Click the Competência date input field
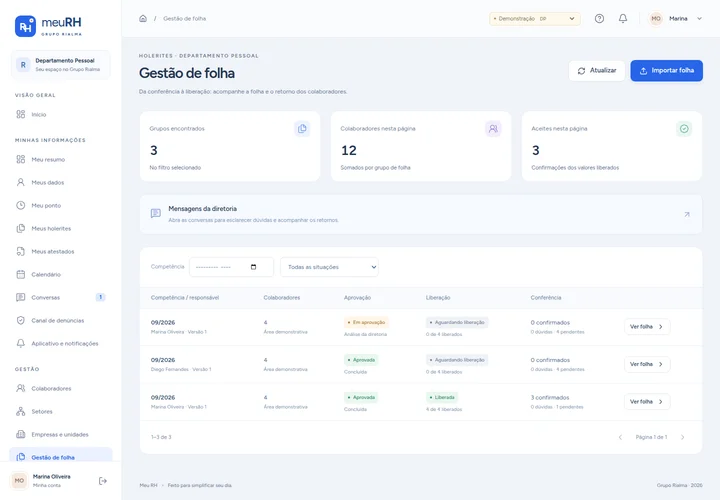 (231, 267)
